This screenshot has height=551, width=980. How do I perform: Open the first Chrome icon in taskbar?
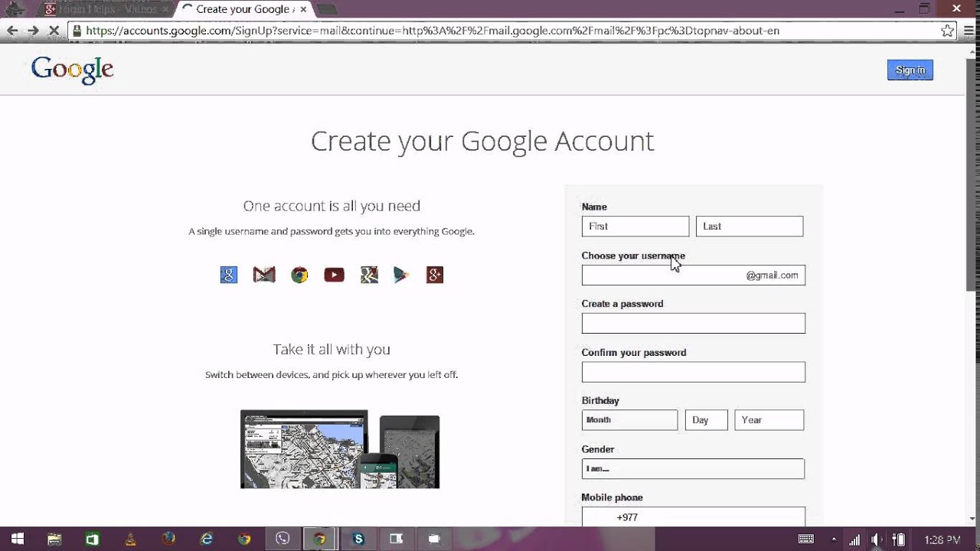click(x=244, y=539)
